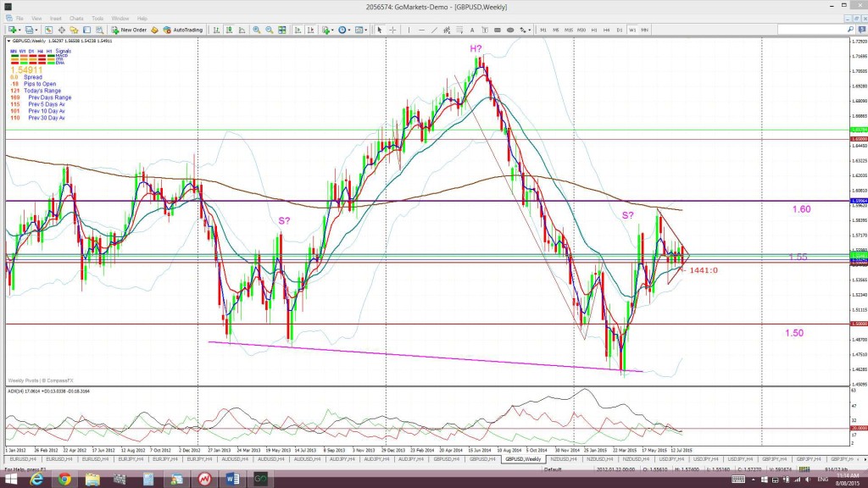Expand the New Chart dropdown arrow
Viewport: 868px width, 488px height.
pos(19,30)
